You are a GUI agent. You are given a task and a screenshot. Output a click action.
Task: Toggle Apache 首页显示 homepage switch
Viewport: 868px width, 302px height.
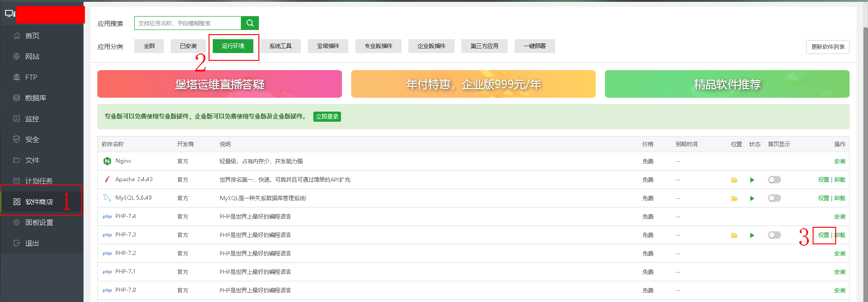click(x=774, y=180)
